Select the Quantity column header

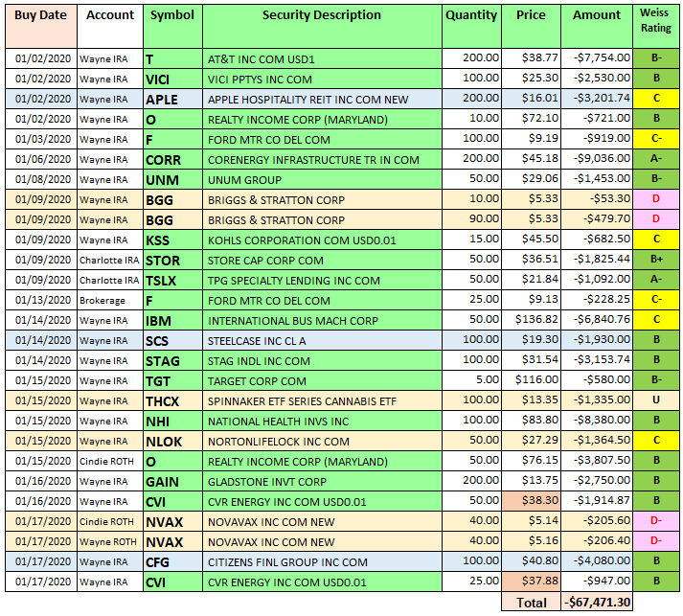click(x=471, y=15)
